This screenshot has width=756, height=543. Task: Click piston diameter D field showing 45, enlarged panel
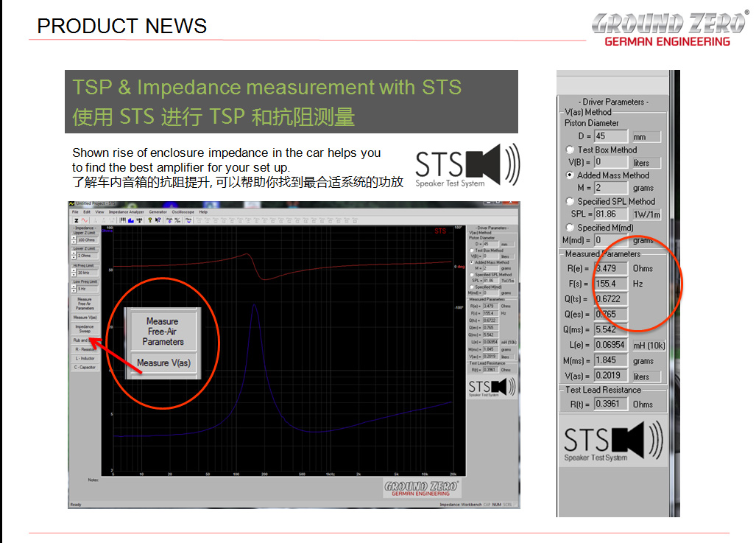coord(611,136)
